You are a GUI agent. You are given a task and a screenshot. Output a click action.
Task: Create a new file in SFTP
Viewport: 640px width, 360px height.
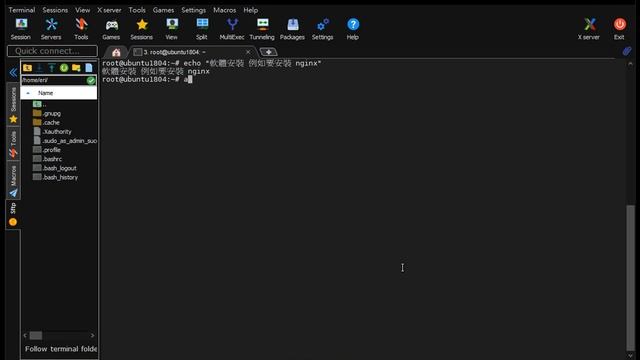(x=89, y=68)
